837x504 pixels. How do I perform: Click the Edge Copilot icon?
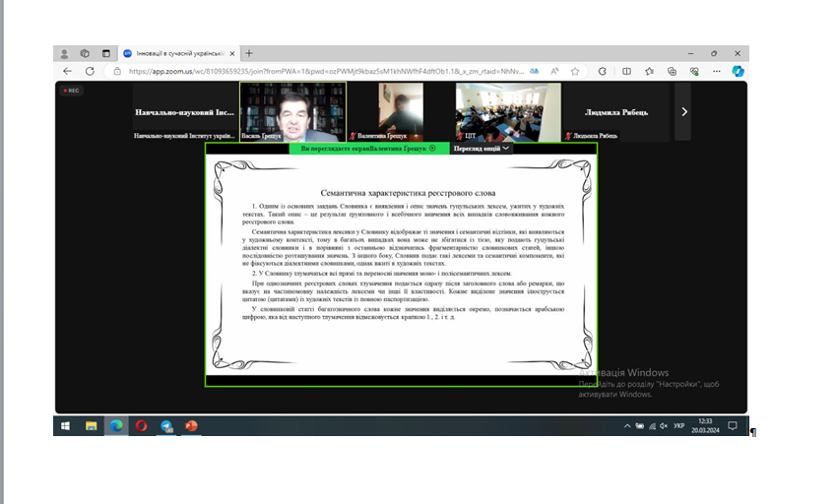click(738, 71)
